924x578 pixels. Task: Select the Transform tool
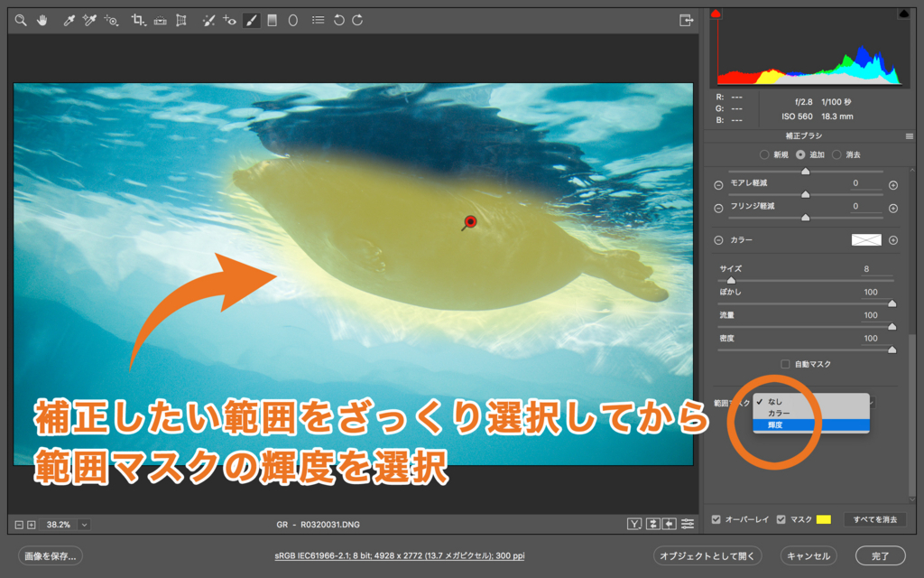[x=180, y=20]
